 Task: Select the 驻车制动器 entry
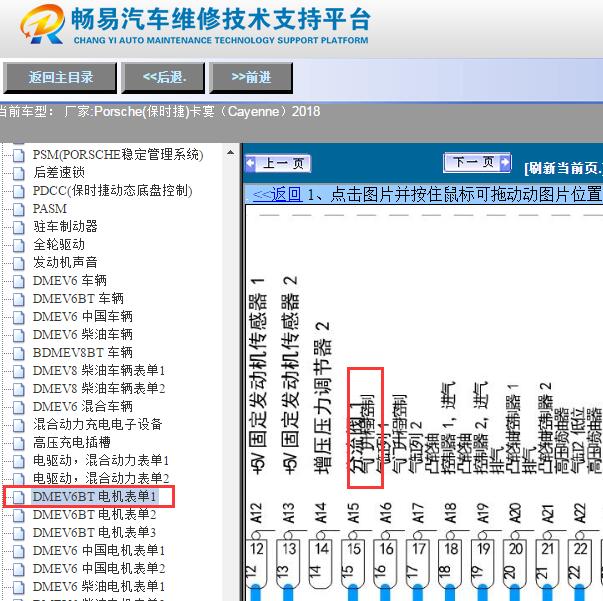65,226
